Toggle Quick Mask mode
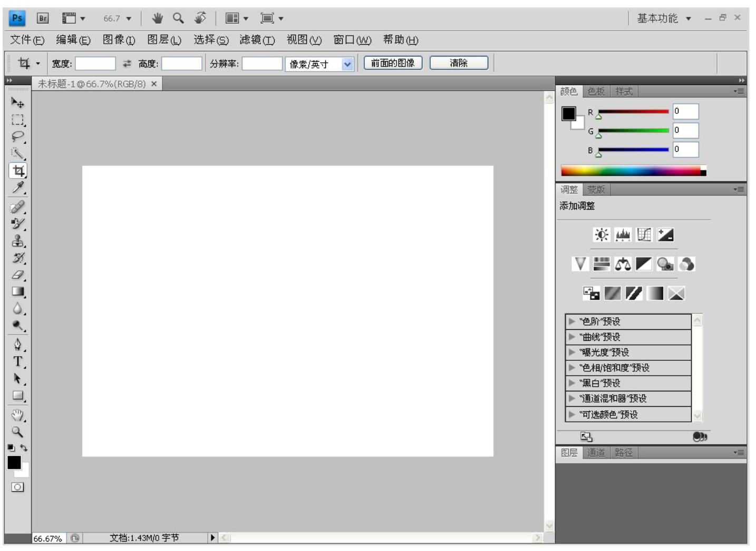 17,487
